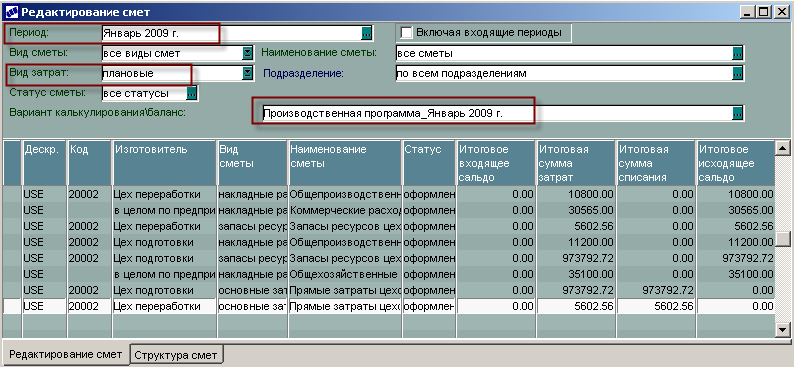The width and height of the screenshot is (794, 367).
Task: Click Итоговое исходящее сальдо column header
Action: (x=736, y=163)
